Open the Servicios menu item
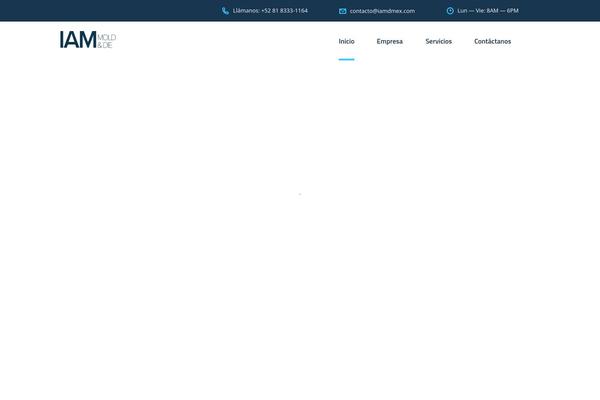Image resolution: width=600 pixels, height=400 pixels. tap(439, 41)
